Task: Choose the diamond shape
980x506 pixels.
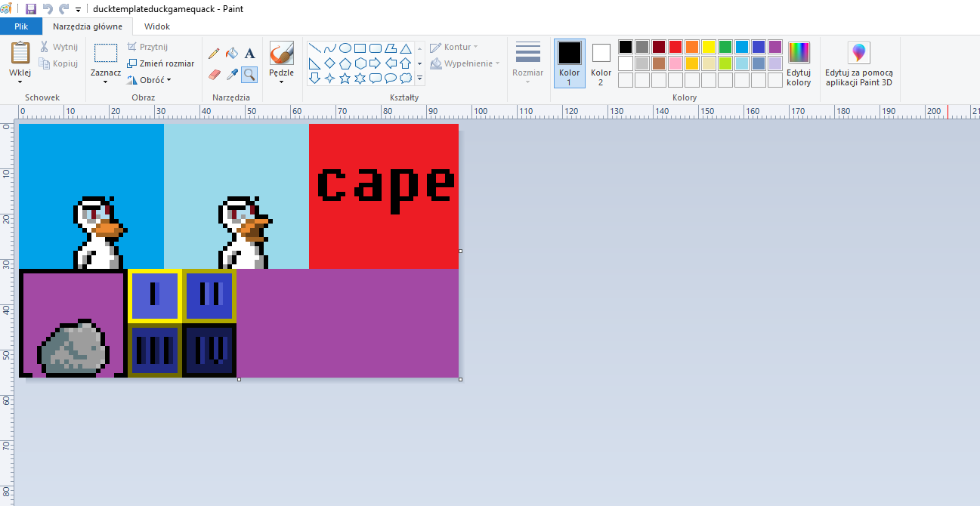Action: (x=330, y=63)
